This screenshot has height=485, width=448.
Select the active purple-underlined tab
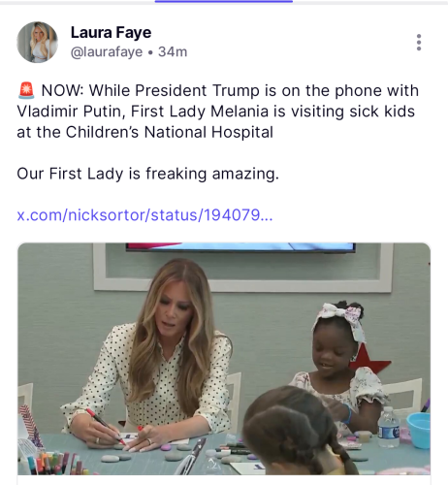pos(224,2)
